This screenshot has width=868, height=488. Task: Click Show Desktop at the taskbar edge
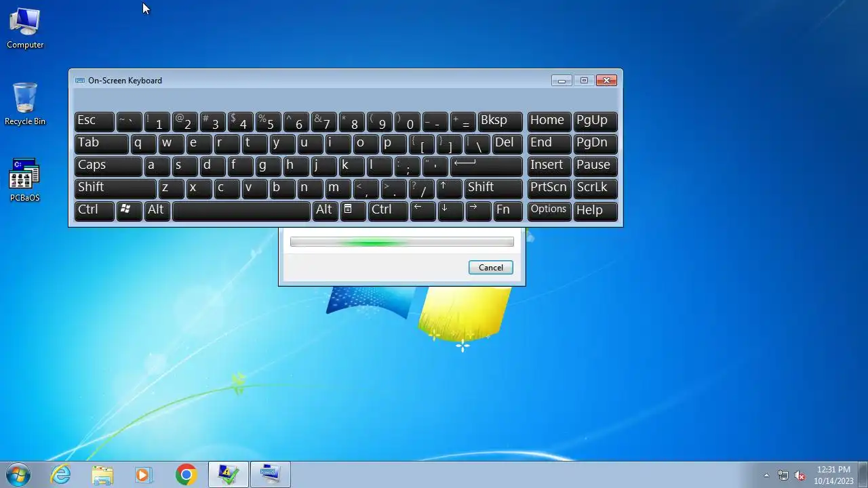(x=863, y=474)
